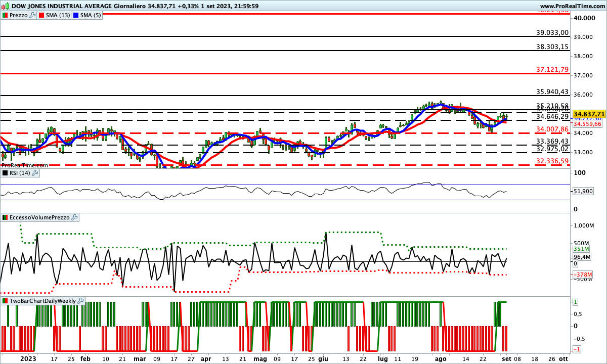This screenshot has width=607, height=364.
Task: Select the EccessoVolumePrezzo panel label
Action: 40,217
